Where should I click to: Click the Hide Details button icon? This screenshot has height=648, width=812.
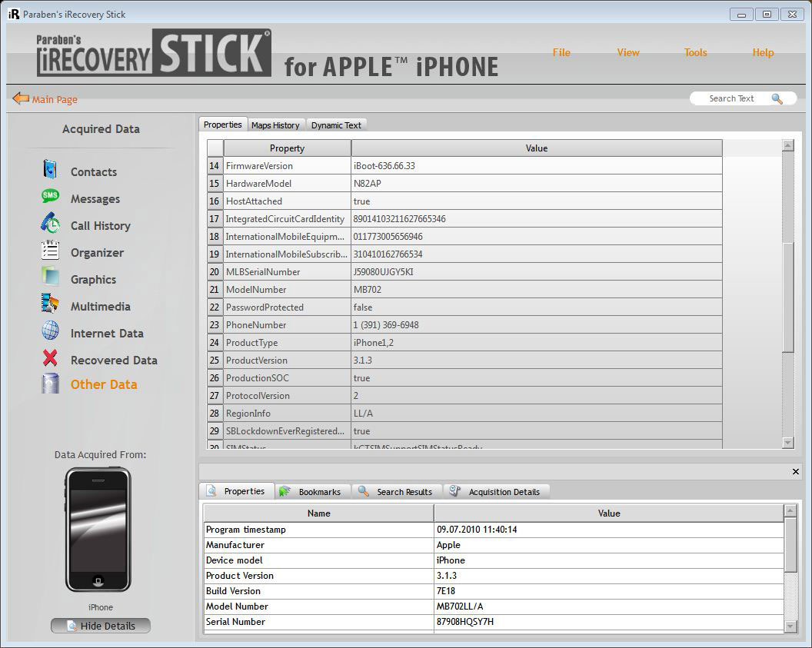[x=72, y=626]
